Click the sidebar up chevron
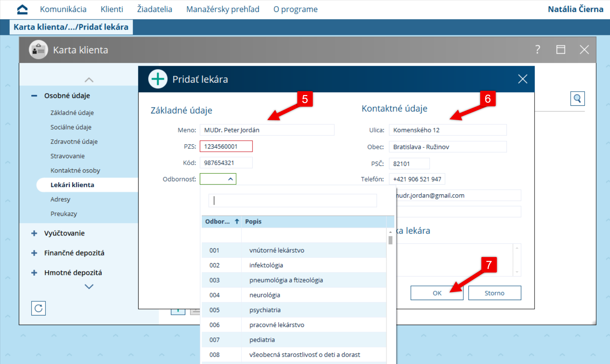 click(89, 80)
